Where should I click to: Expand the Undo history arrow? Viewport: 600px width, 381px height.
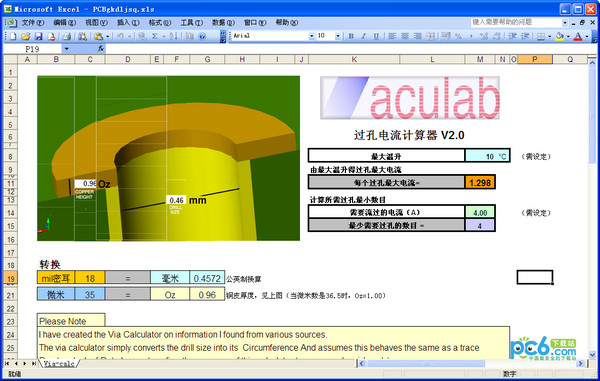(129, 36)
